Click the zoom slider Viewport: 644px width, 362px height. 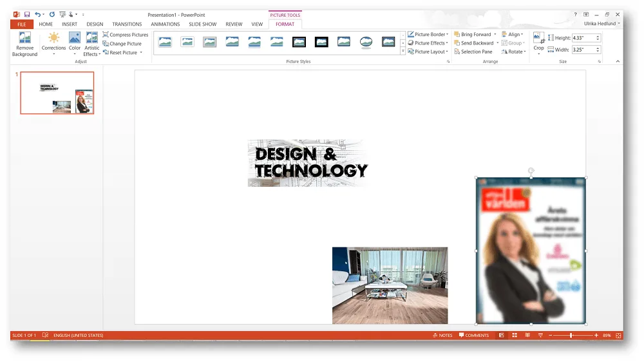(573, 336)
